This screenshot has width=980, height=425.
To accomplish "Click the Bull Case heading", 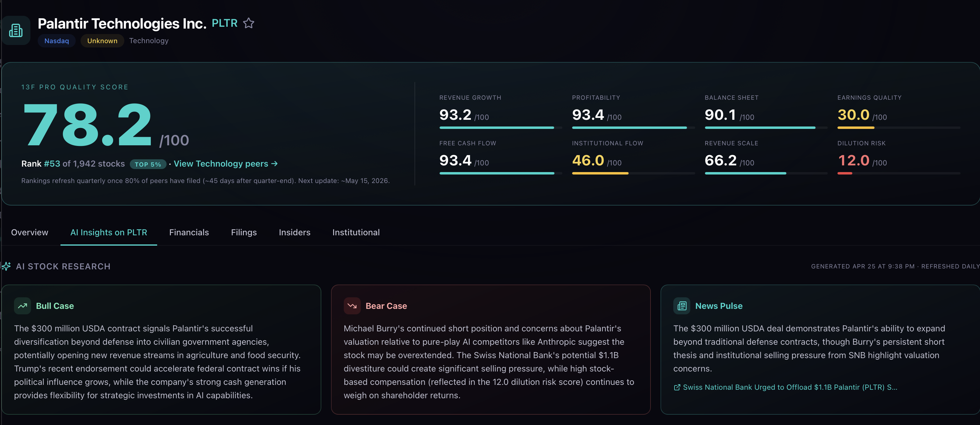I will coord(55,306).
